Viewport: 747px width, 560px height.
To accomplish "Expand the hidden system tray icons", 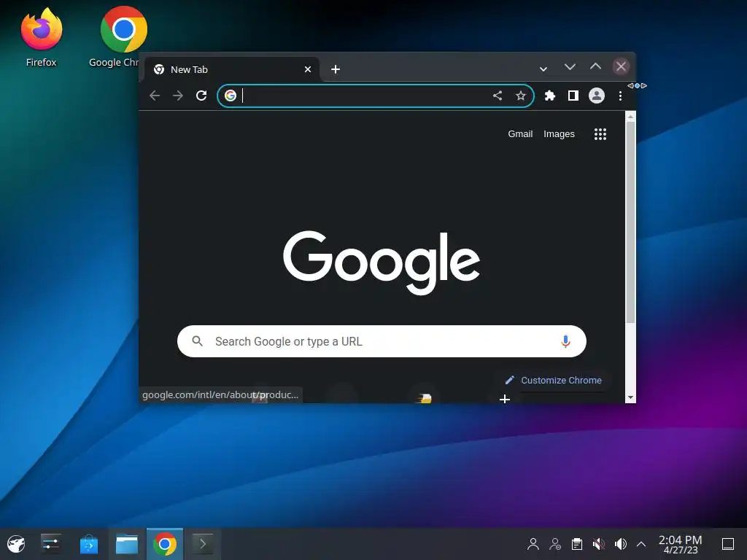I will pos(641,544).
